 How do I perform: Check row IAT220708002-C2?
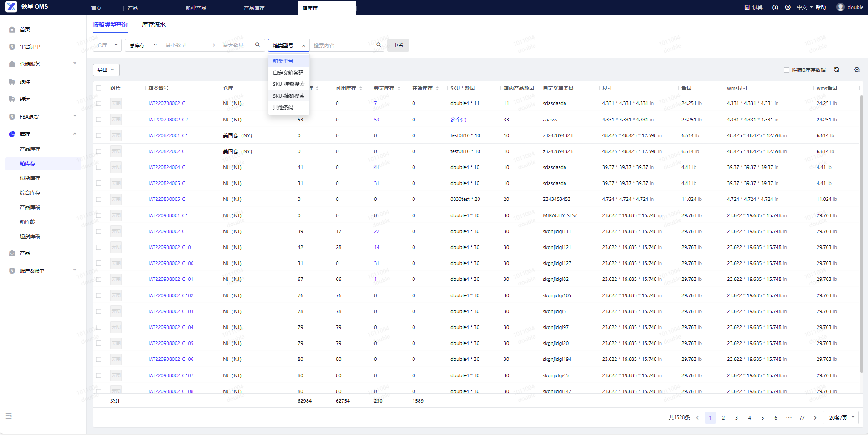click(99, 120)
